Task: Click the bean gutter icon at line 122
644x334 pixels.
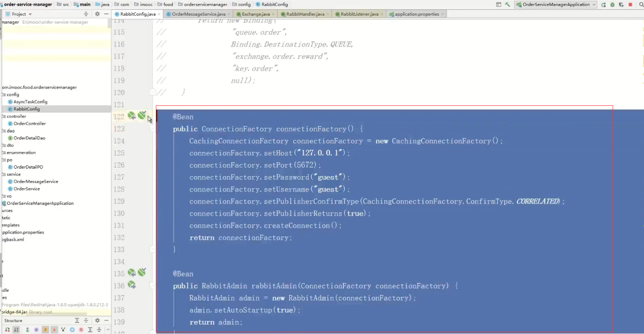Action: coord(132,116)
